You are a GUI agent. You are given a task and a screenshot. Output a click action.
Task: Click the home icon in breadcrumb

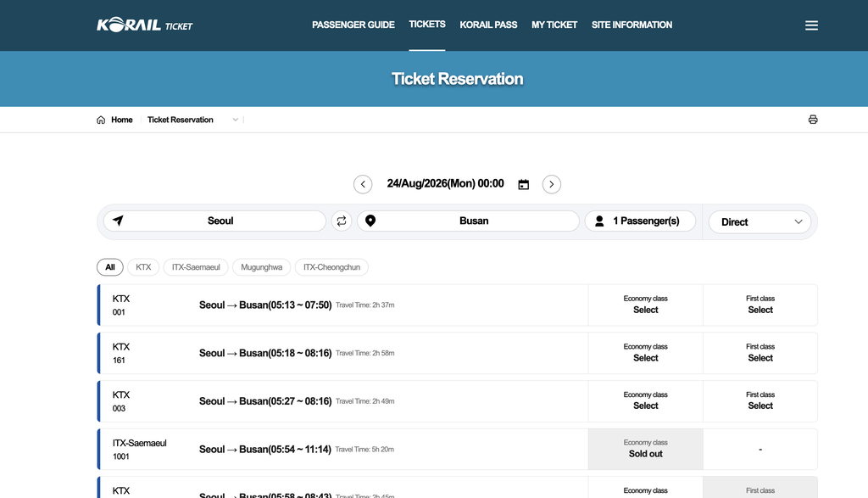pyautogui.click(x=101, y=120)
